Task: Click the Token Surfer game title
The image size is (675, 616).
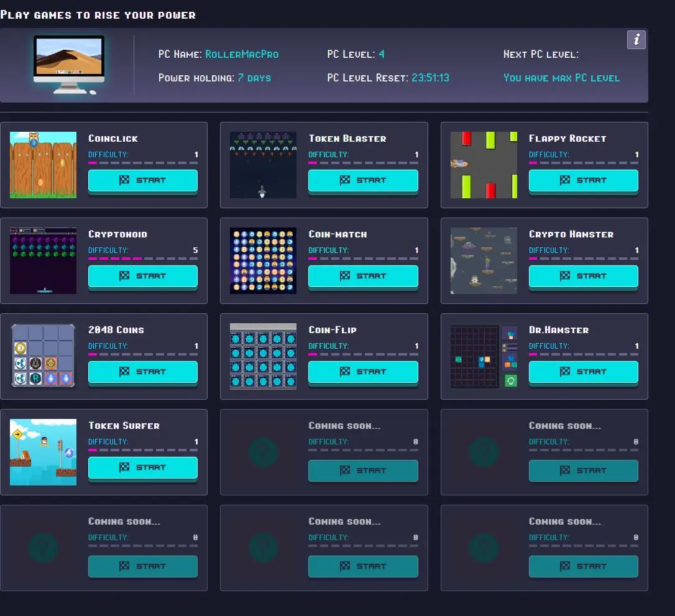Action: click(124, 426)
